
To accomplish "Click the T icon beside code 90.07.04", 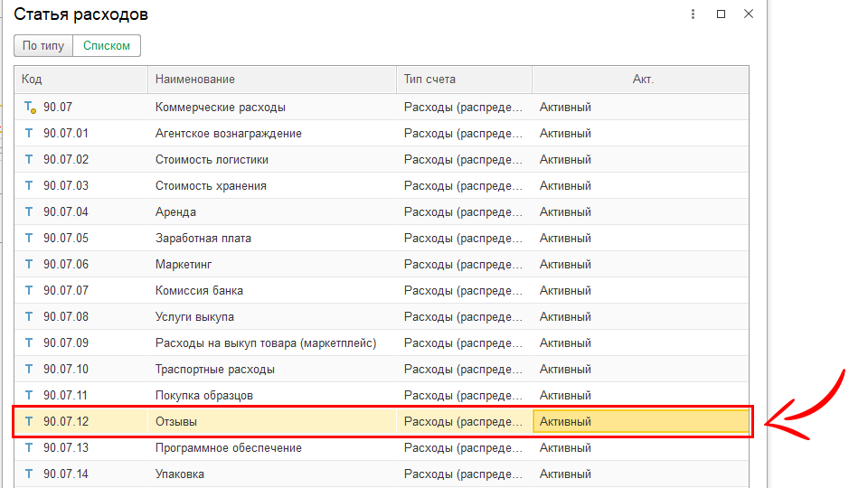I will (x=29, y=212).
